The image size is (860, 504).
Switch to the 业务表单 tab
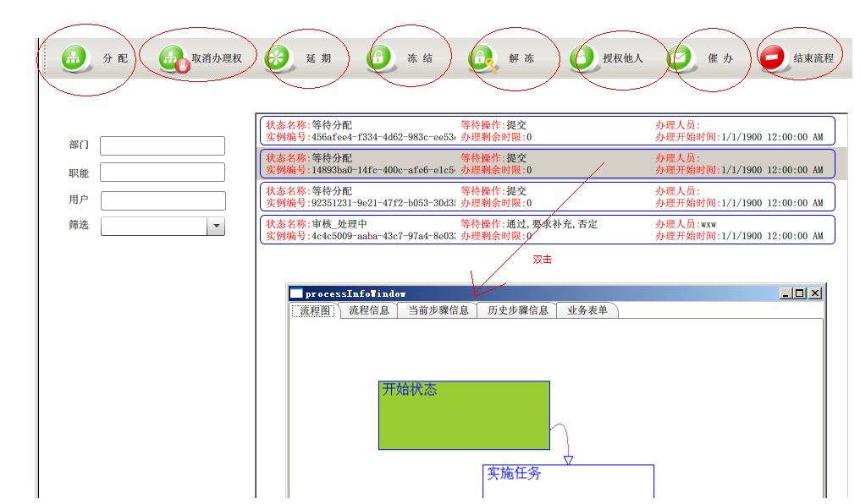click(587, 310)
